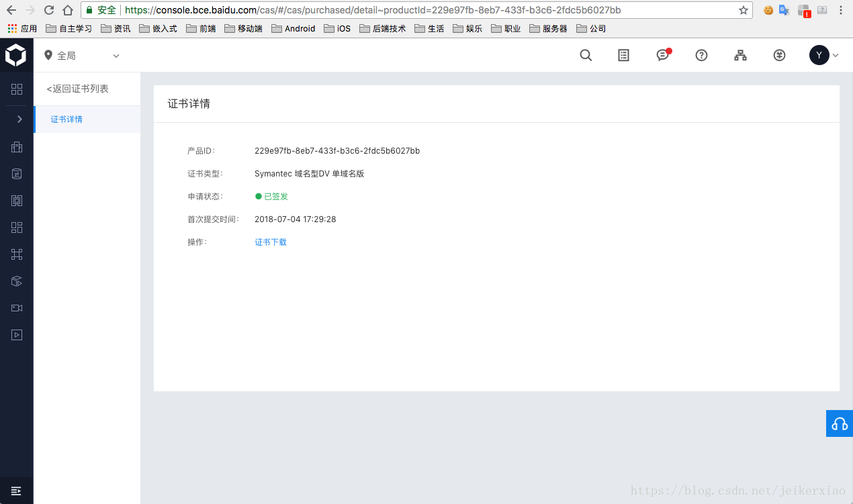The width and height of the screenshot is (853, 504).
Task: Collapse the sidebar using the bottom hamburger icon
Action: point(16,490)
